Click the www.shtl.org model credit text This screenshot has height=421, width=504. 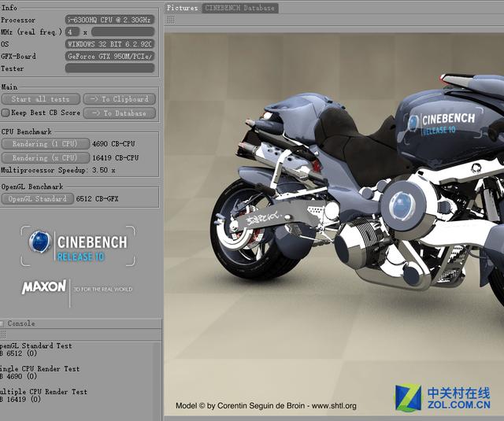334,406
